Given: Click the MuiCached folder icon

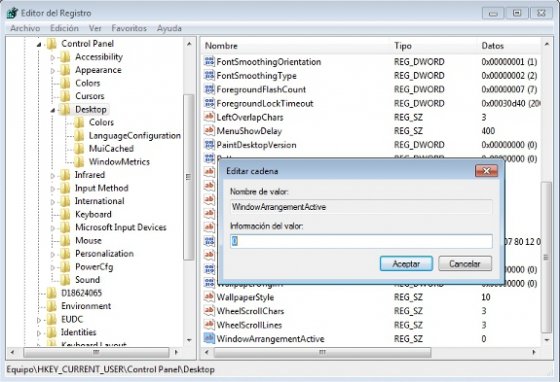Looking at the screenshot, I should [x=79, y=149].
